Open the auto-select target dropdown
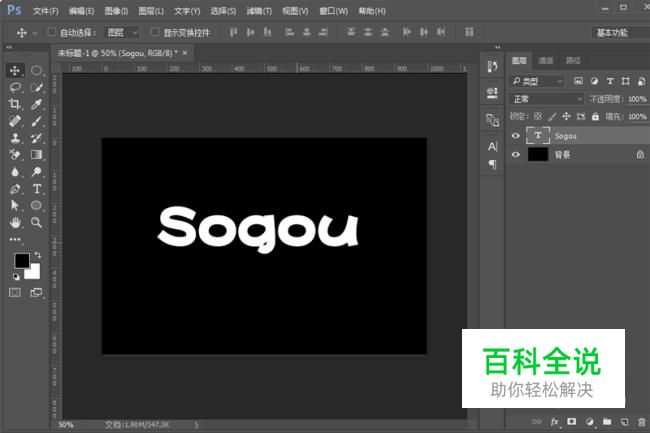Viewport: 650px width, 433px height. pos(121,32)
